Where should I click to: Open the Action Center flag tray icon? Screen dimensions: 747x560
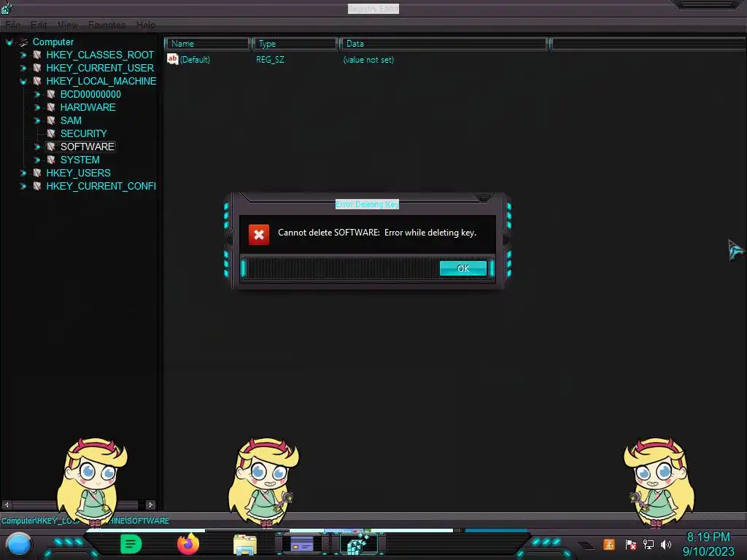[x=630, y=544]
